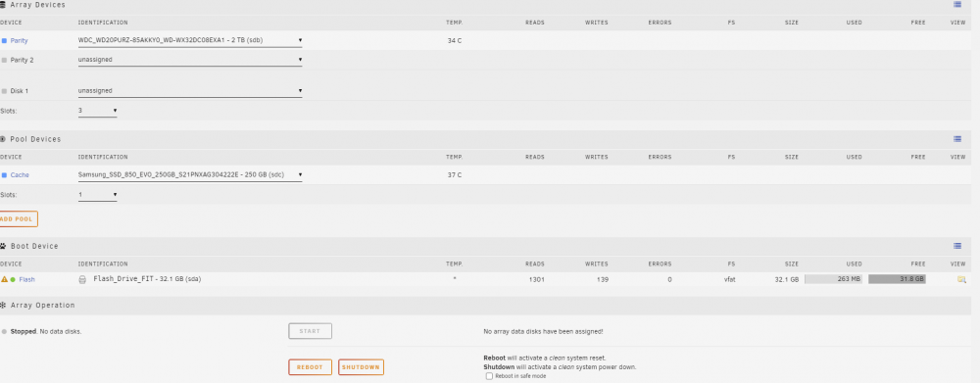
Task: Click the Flash errors value 0
Action: tap(669, 279)
